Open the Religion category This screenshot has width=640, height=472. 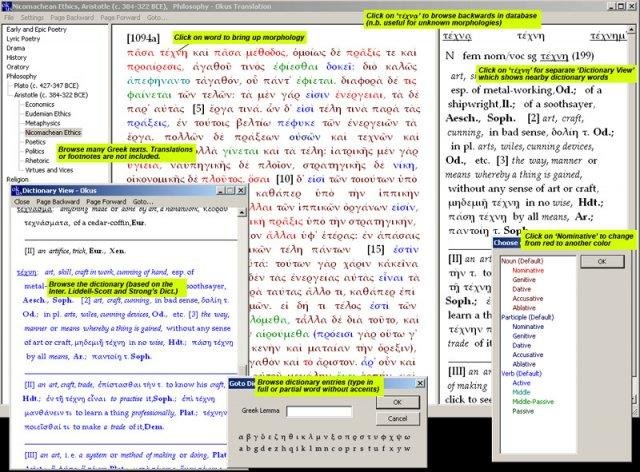20,179
